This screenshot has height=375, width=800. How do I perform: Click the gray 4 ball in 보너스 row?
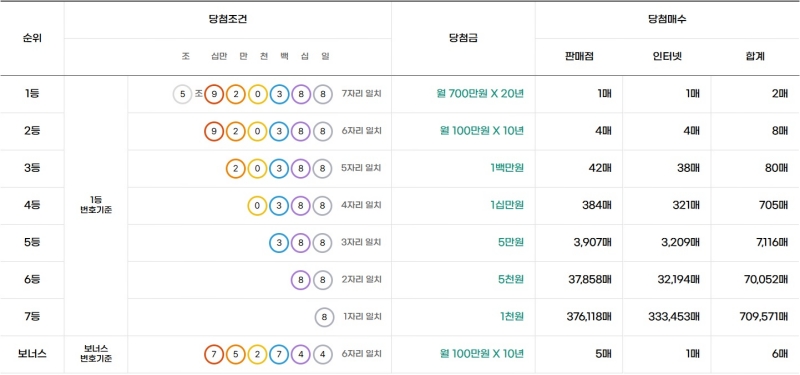click(322, 354)
